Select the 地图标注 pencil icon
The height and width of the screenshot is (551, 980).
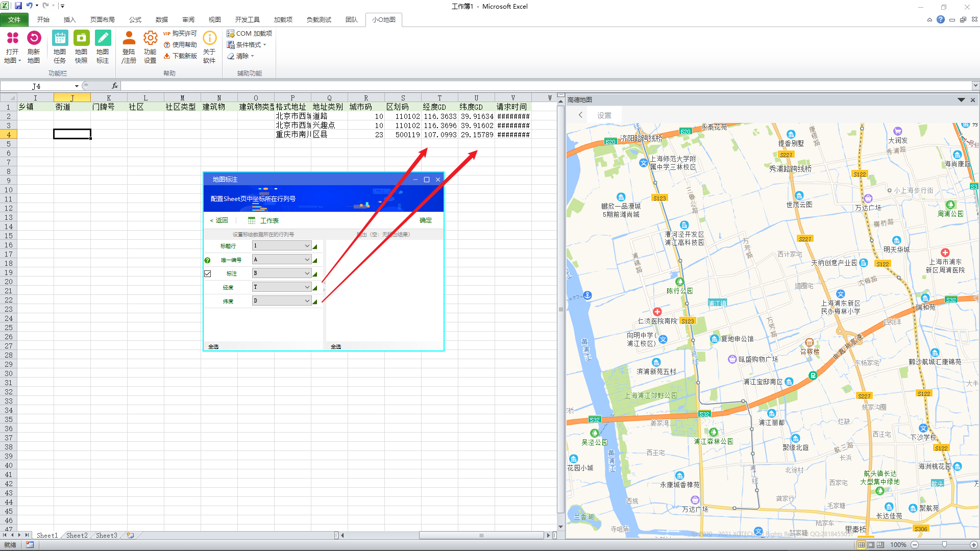point(103,38)
